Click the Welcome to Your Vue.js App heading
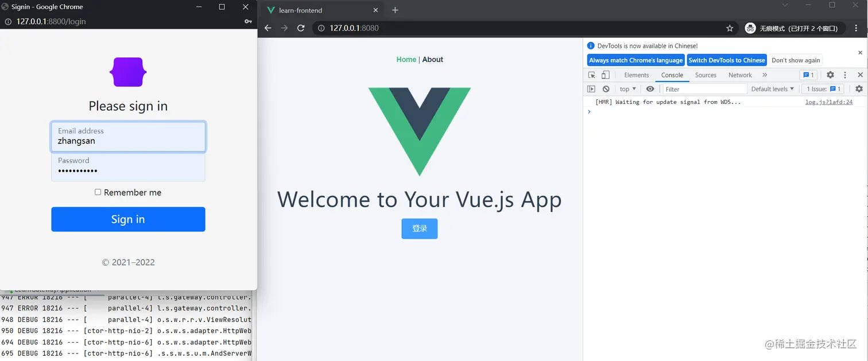This screenshot has width=868, height=361. pos(420,200)
